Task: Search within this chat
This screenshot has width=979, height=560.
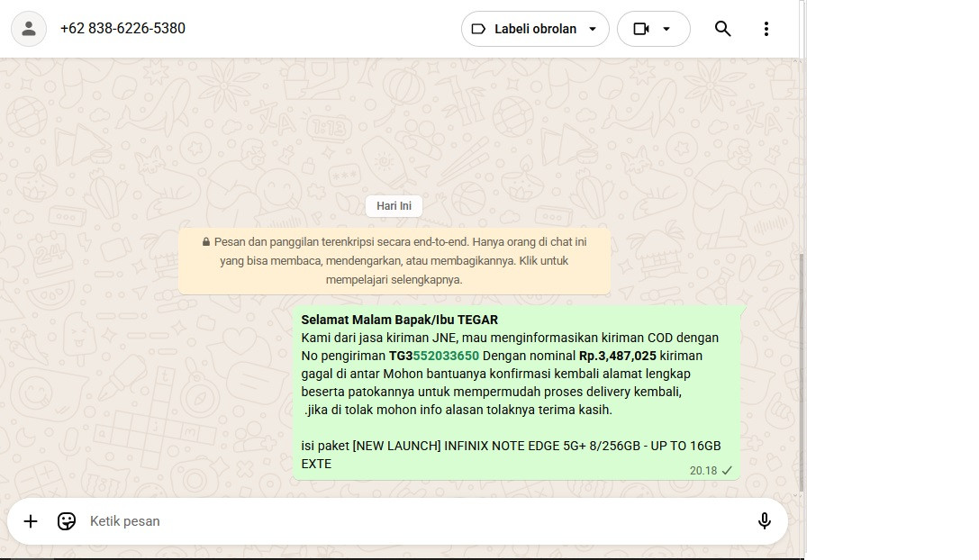Action: 722,29
